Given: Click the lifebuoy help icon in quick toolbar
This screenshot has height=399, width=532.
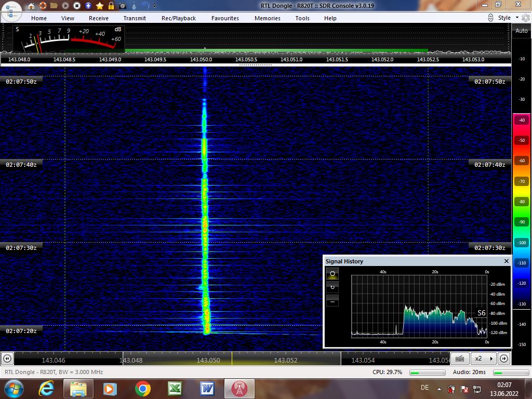Looking at the screenshot, I should coord(43,6).
